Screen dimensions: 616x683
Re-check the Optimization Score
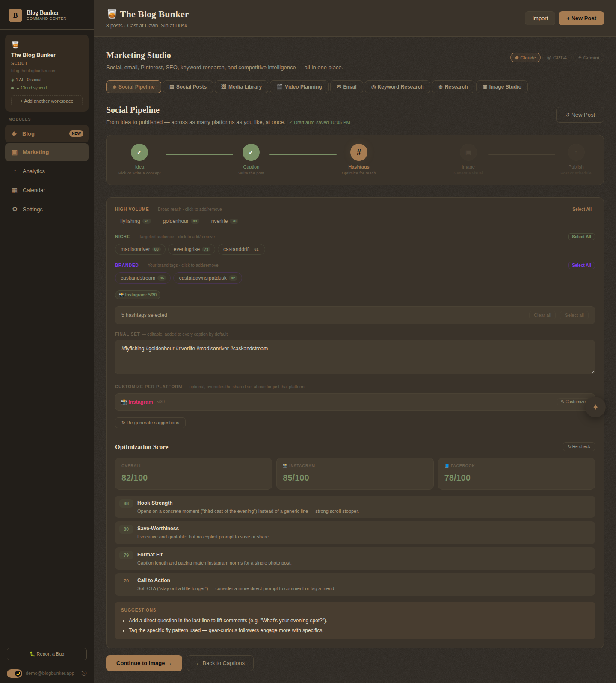coord(579,446)
